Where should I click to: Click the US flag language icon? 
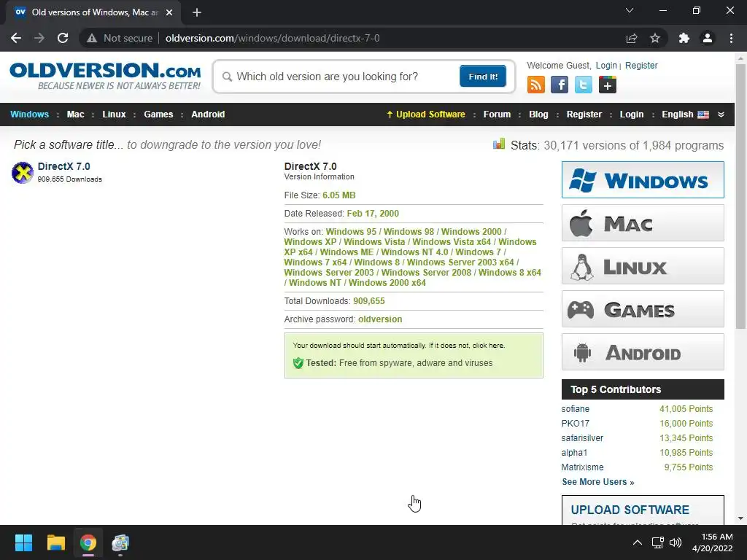[x=703, y=114]
